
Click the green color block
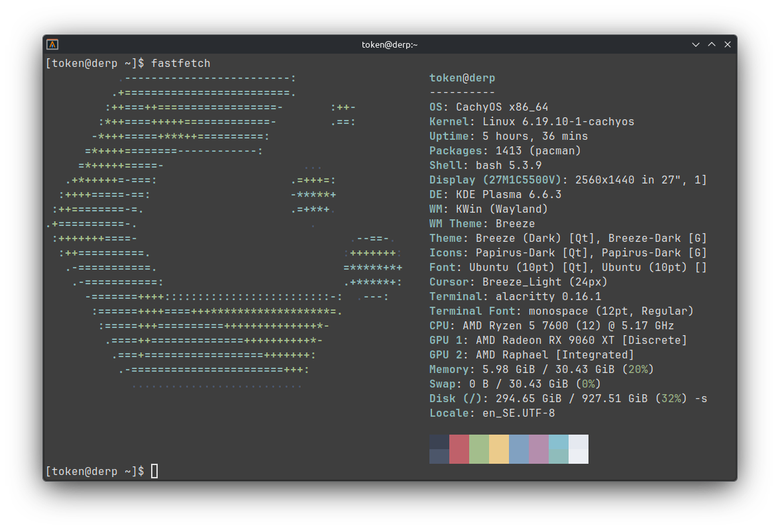tap(479, 449)
